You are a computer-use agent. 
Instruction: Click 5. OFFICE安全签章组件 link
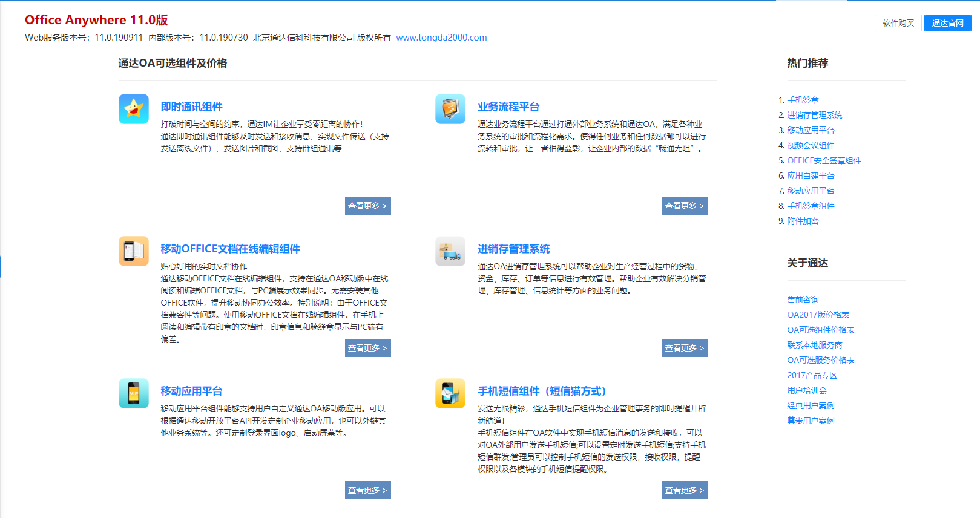824,160
